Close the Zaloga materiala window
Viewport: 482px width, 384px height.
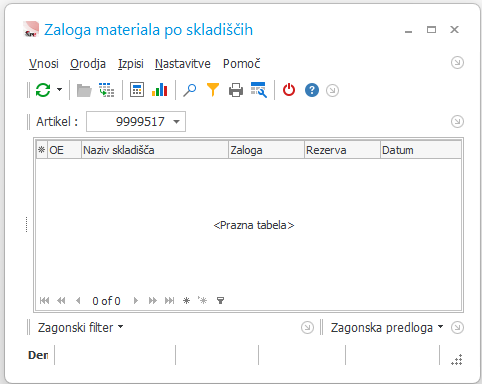click(x=454, y=30)
